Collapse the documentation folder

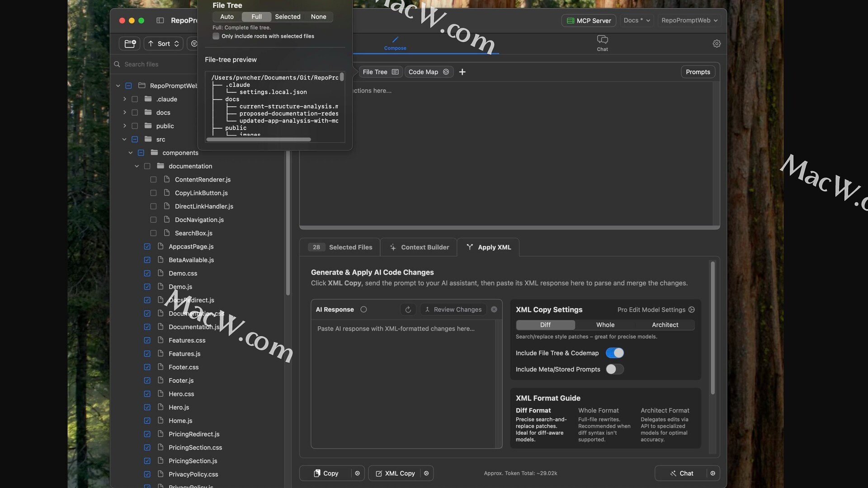[137, 166]
